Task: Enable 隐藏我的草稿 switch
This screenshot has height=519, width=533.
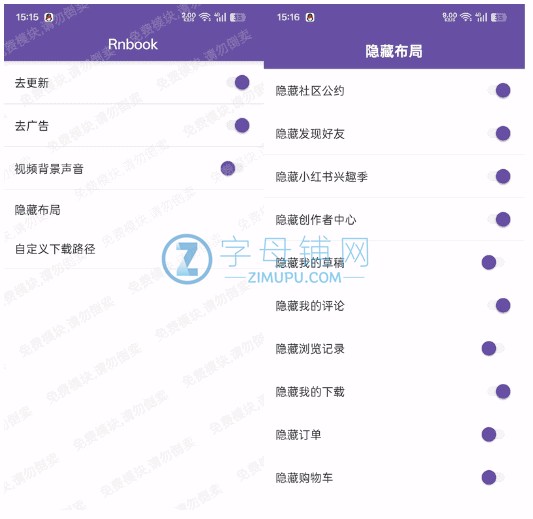Action: [x=493, y=262]
